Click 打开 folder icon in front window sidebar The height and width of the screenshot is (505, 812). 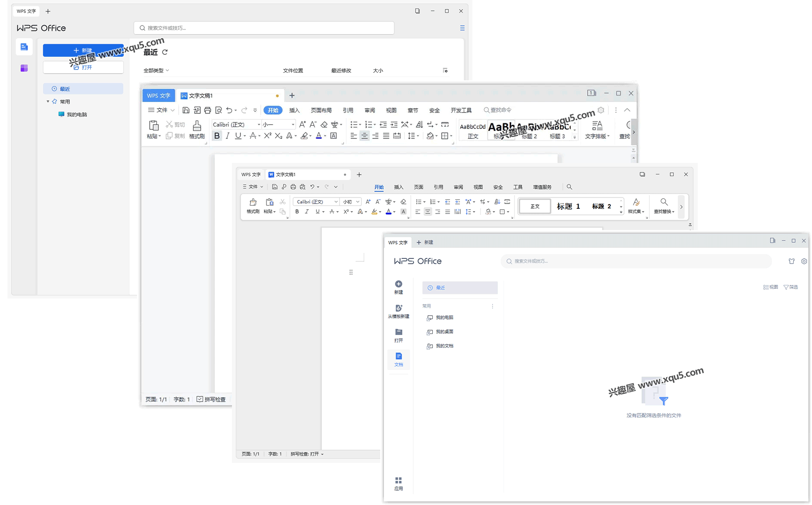pyautogui.click(x=399, y=332)
